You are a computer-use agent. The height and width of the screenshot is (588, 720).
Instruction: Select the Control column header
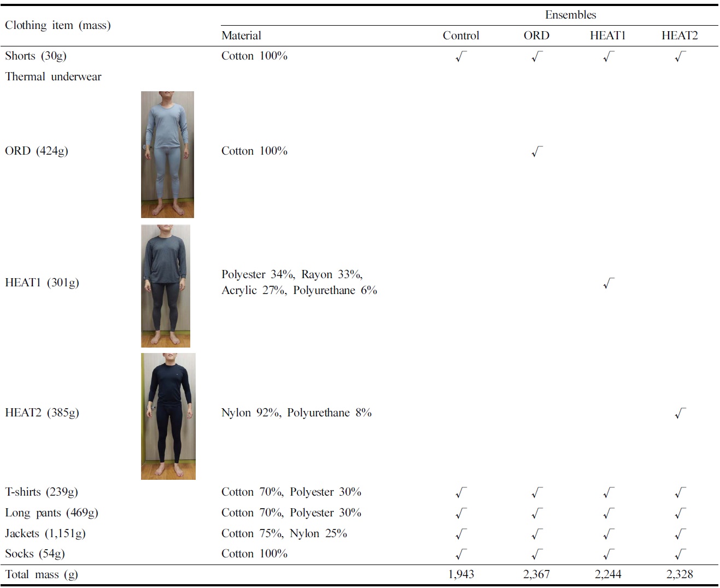[461, 36]
